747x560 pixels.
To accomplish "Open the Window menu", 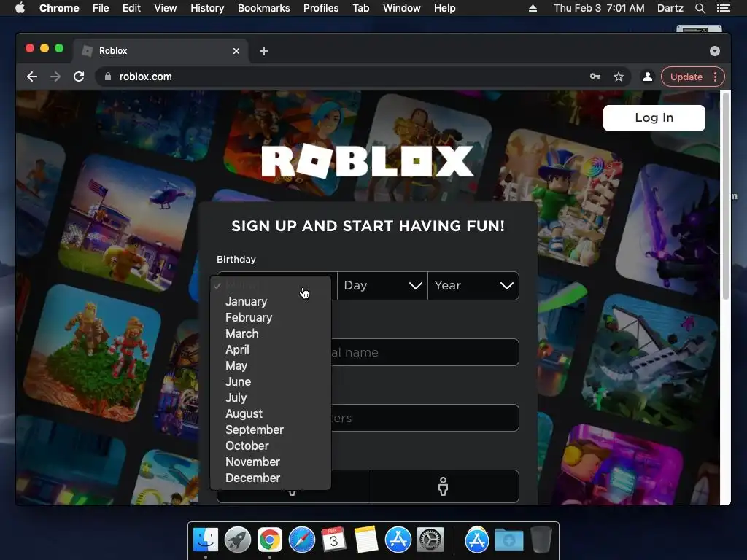I will point(402,8).
